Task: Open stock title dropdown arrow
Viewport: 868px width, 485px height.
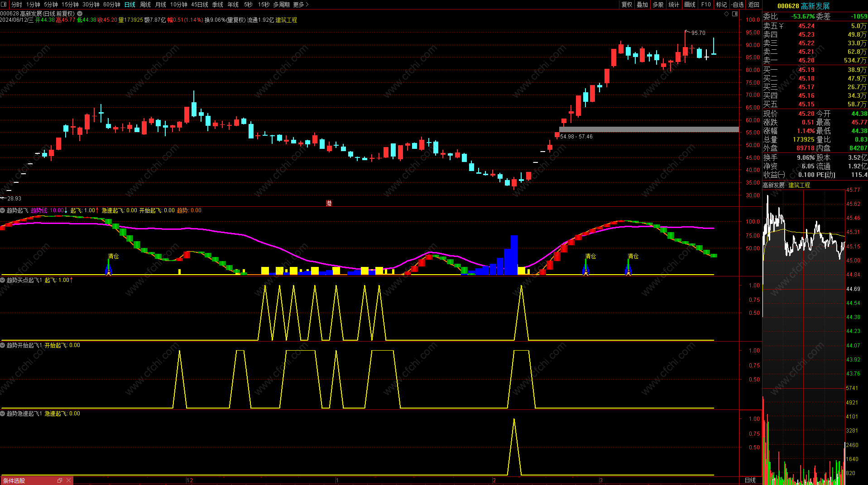Action: coord(80,14)
